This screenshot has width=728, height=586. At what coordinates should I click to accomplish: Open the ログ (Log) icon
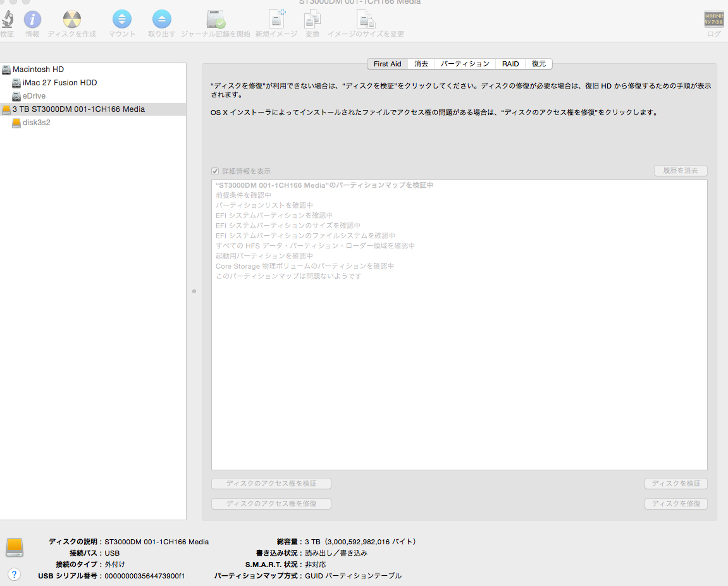pos(713,20)
